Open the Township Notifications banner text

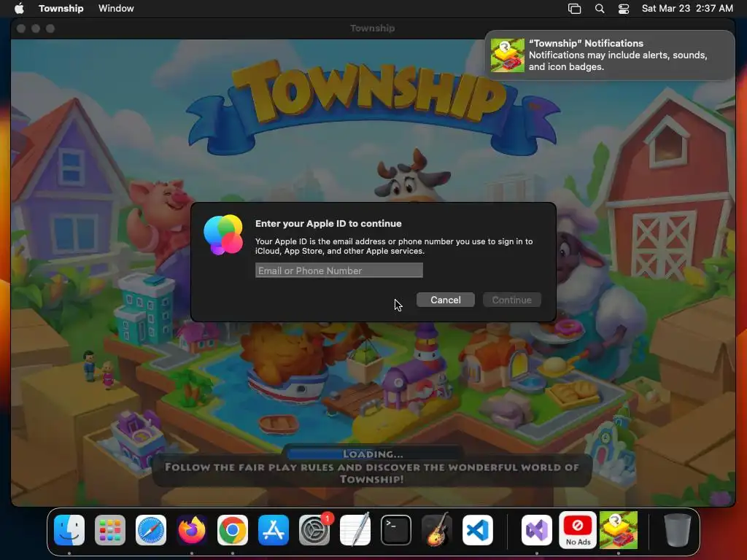point(618,55)
